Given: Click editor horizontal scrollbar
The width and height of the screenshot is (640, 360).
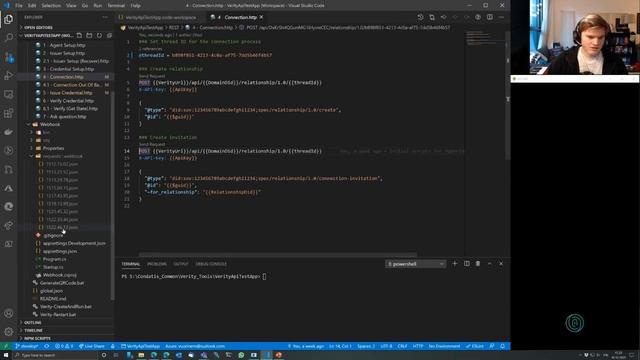Looking at the screenshot, I should [x=278, y=255].
